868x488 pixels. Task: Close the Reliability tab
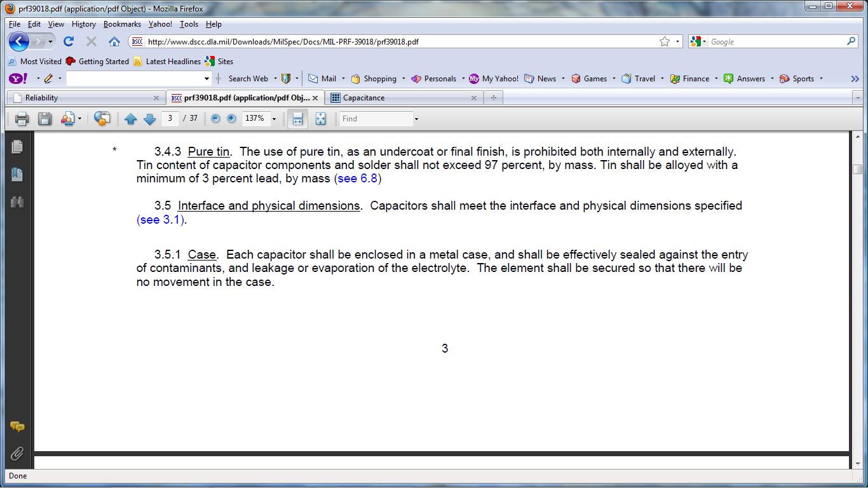[156, 98]
